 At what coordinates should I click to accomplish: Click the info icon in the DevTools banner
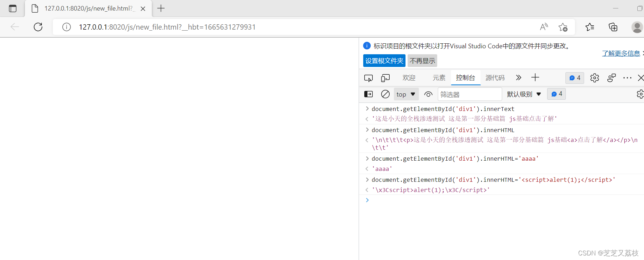tap(367, 45)
